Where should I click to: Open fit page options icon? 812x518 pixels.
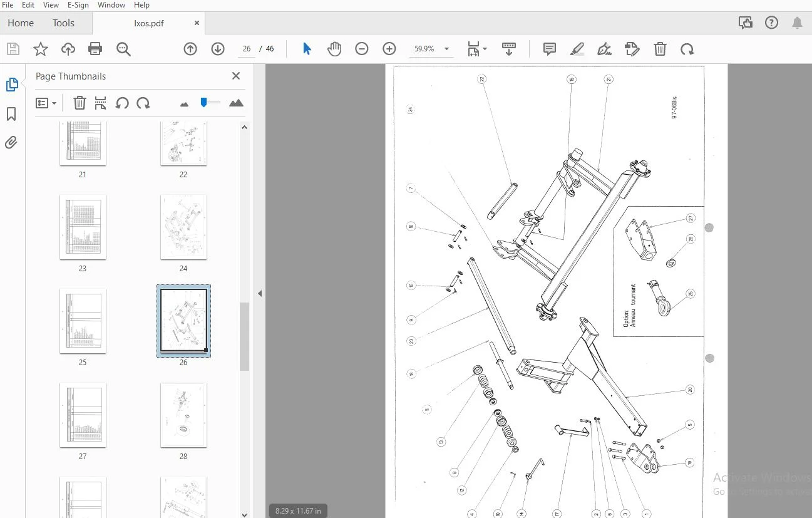[x=477, y=49]
